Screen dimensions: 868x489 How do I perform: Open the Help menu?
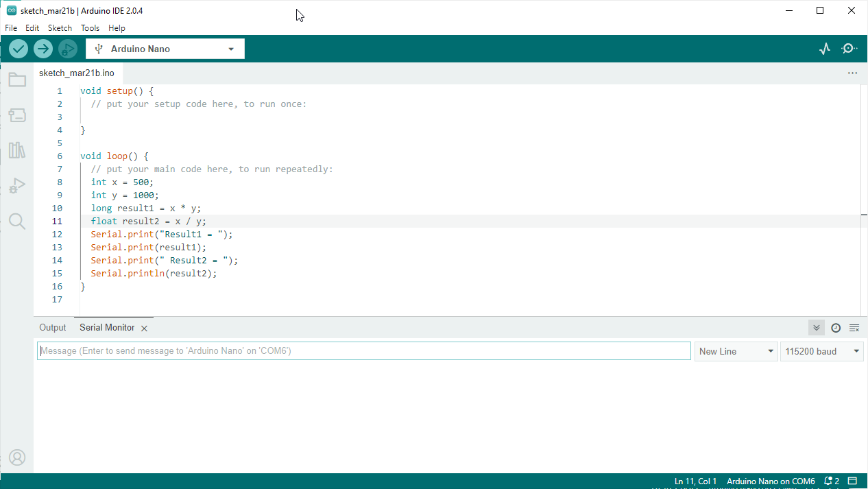[117, 28]
